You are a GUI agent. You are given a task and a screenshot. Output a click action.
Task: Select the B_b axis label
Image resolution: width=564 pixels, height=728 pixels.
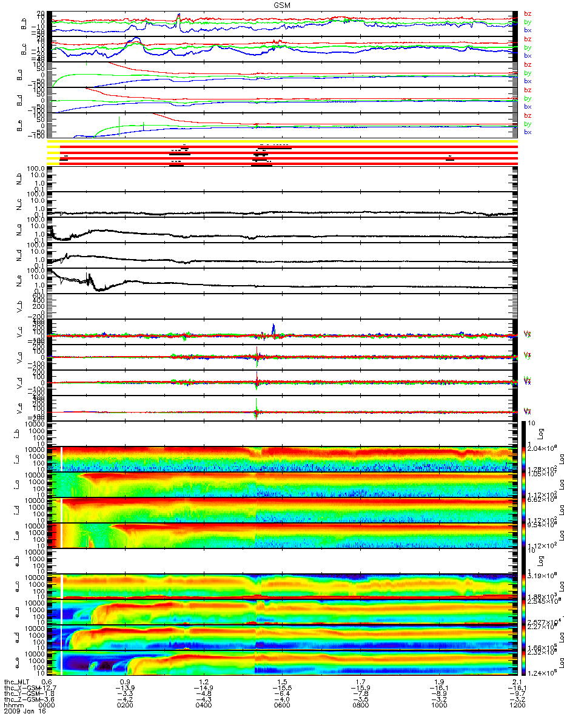25,24
